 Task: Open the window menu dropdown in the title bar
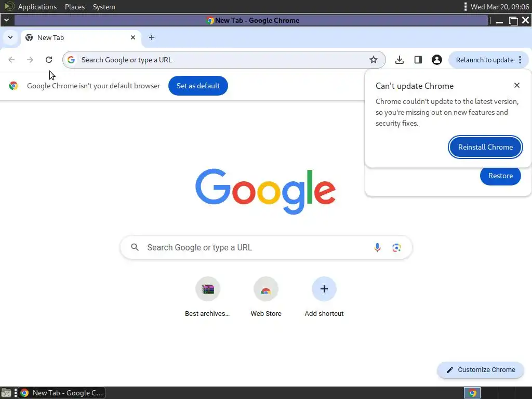tap(6, 20)
